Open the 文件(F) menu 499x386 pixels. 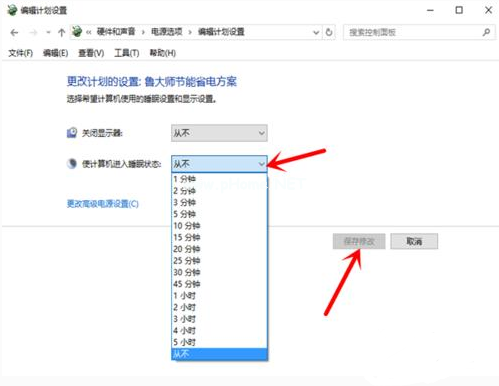tap(20, 53)
